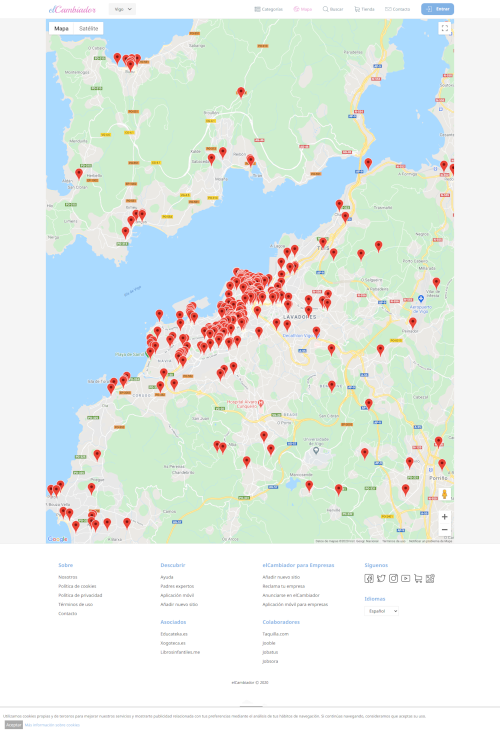The image size is (500, 737).
Task: Expand the Vigo city dropdown
Action: 122,9
